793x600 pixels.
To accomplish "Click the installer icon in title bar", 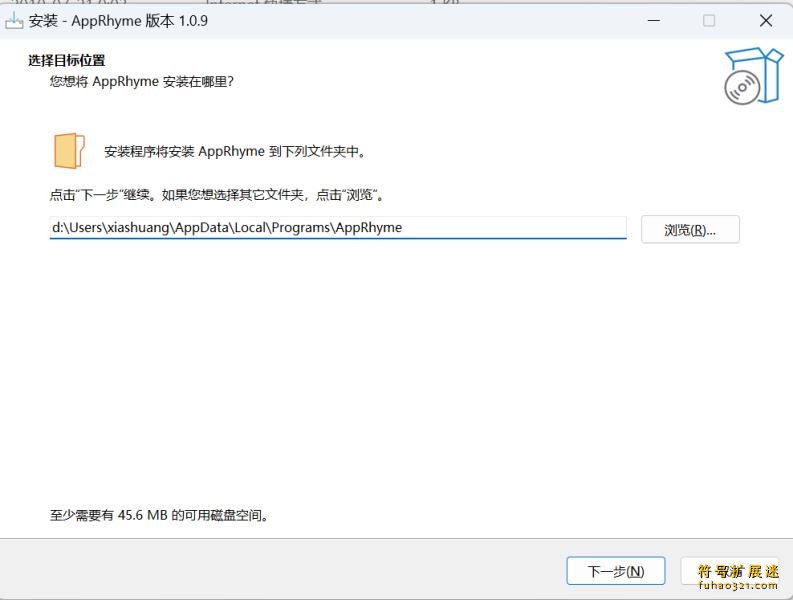I will 14,21.
